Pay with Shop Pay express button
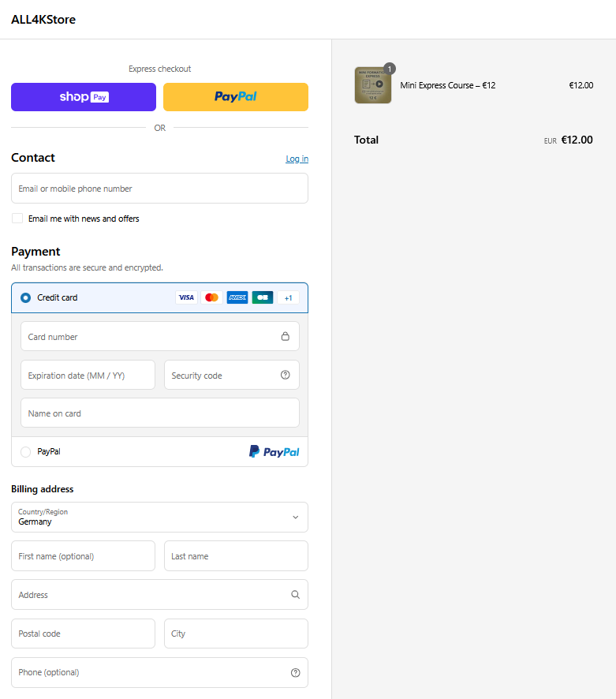The width and height of the screenshot is (616, 699). click(84, 97)
